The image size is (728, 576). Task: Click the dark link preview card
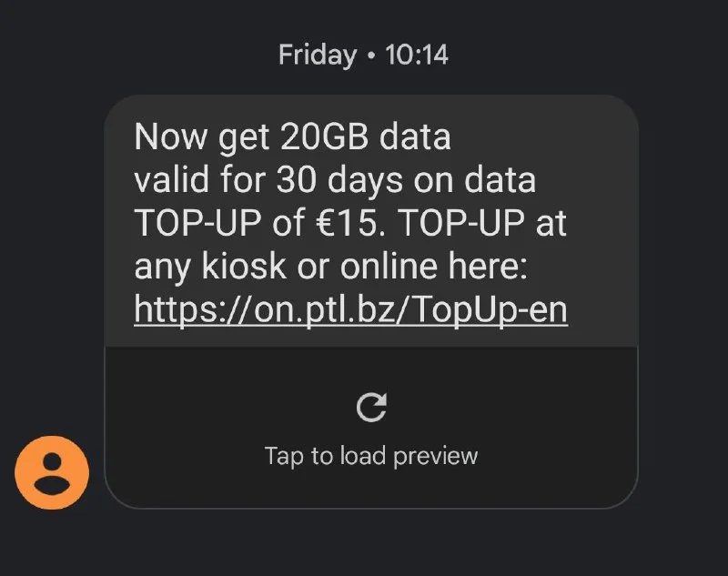pyautogui.click(x=370, y=426)
